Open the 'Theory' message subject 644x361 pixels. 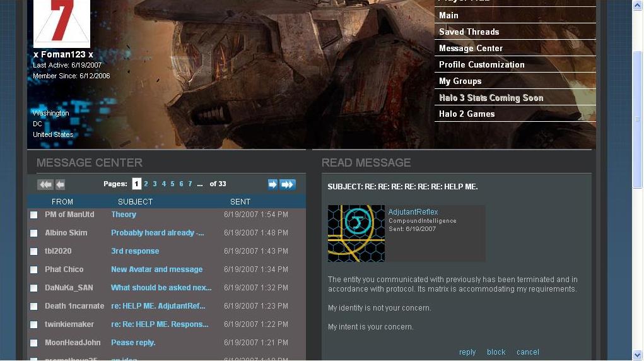(124, 215)
